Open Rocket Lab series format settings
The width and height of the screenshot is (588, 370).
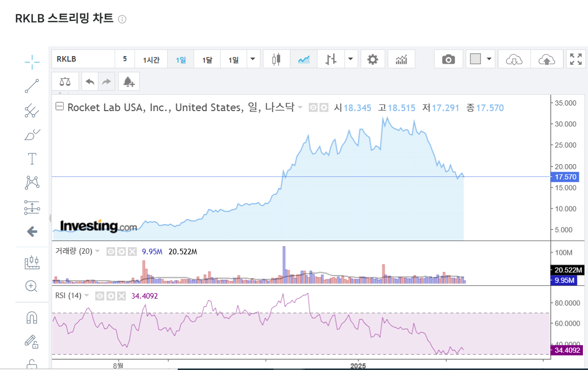(x=324, y=108)
